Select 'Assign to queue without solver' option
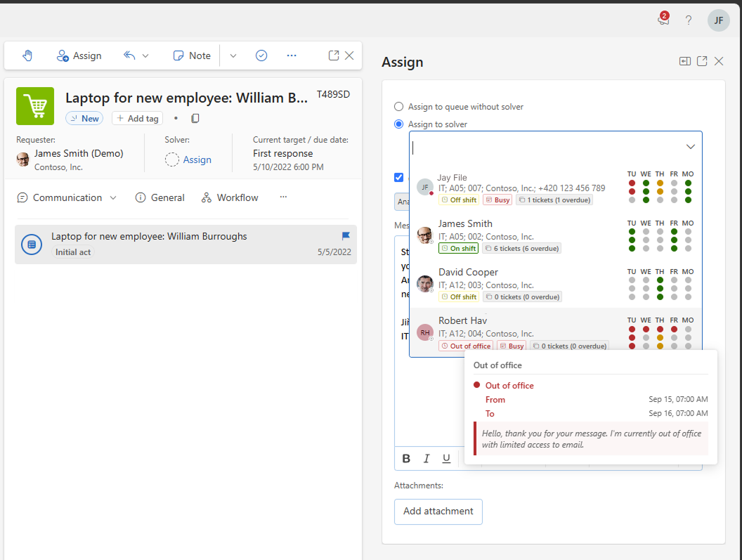742x560 pixels. 399,107
